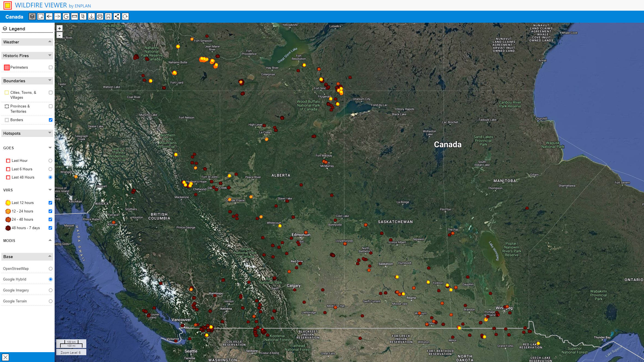
Task: Click the Canada region title
Action: pyautogui.click(x=14, y=17)
